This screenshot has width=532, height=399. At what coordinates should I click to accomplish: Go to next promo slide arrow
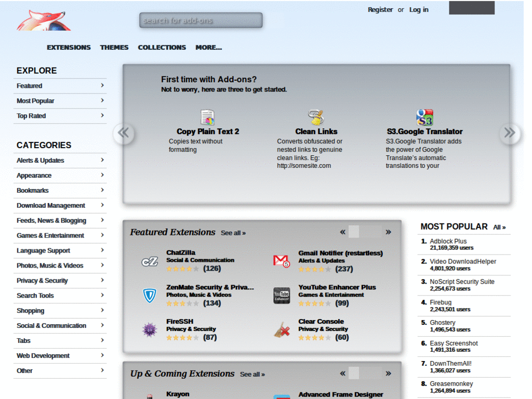tap(510, 133)
